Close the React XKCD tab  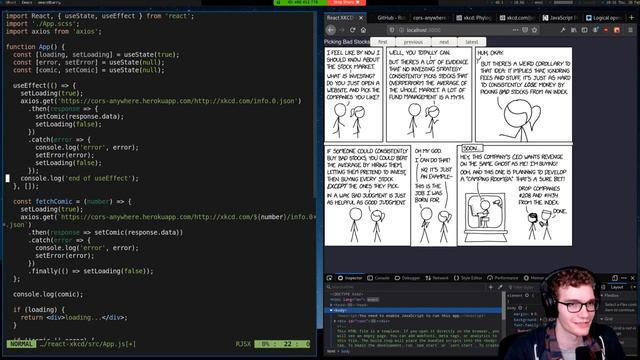[x=361, y=18]
